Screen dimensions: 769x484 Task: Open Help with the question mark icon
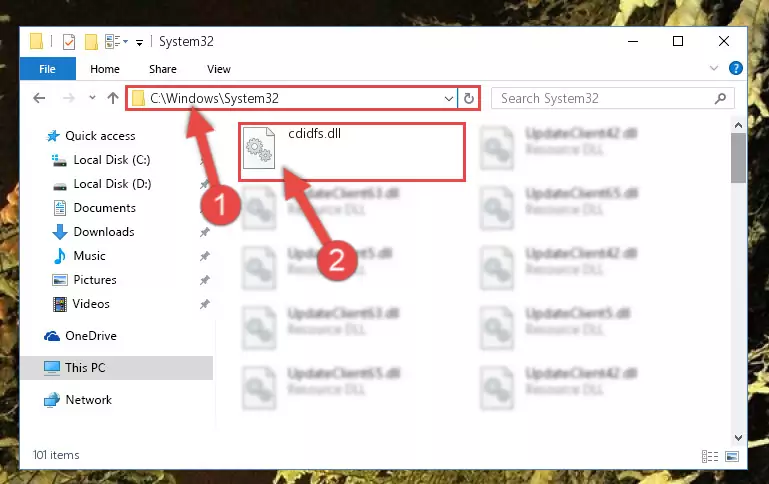click(x=736, y=68)
